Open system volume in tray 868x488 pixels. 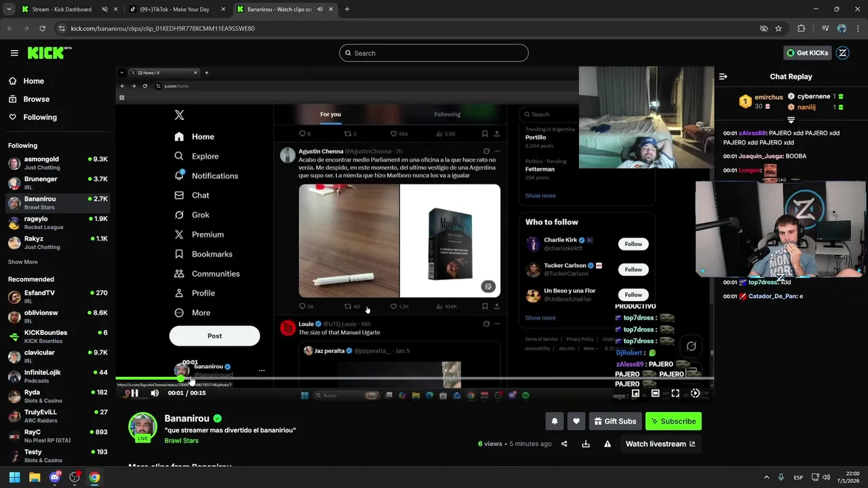coord(826,477)
